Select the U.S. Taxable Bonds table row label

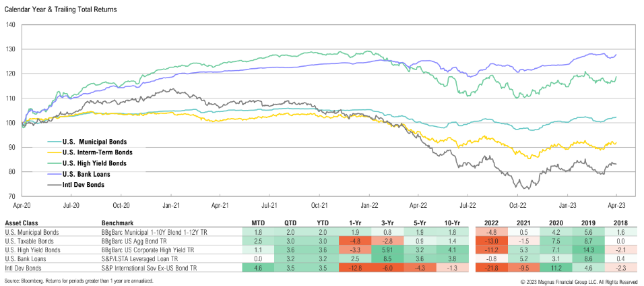click(x=28, y=241)
